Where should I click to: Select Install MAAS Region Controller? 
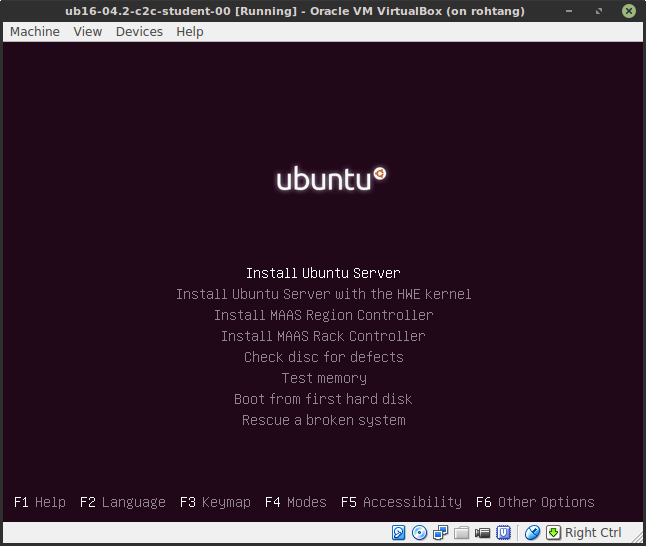tap(324, 315)
